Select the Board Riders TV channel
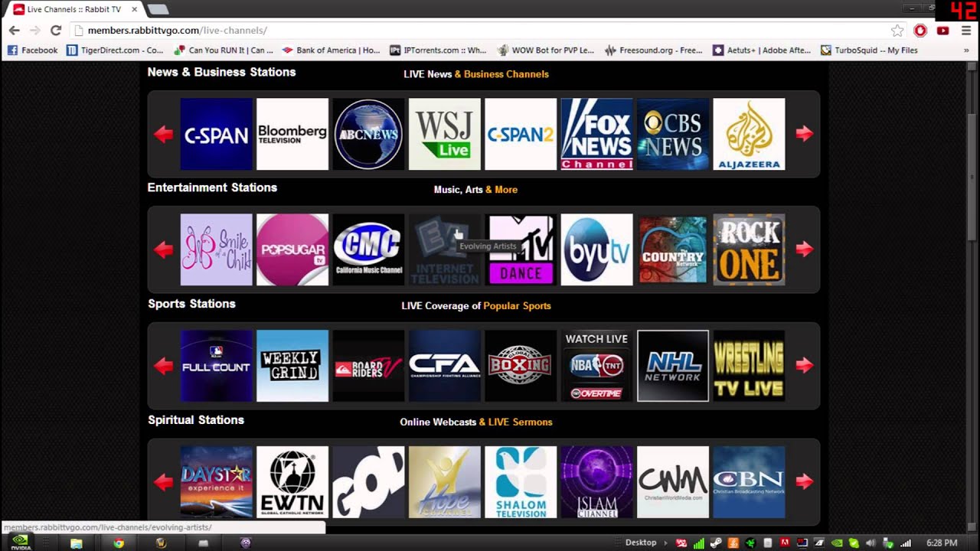The width and height of the screenshot is (980, 551). tap(368, 366)
